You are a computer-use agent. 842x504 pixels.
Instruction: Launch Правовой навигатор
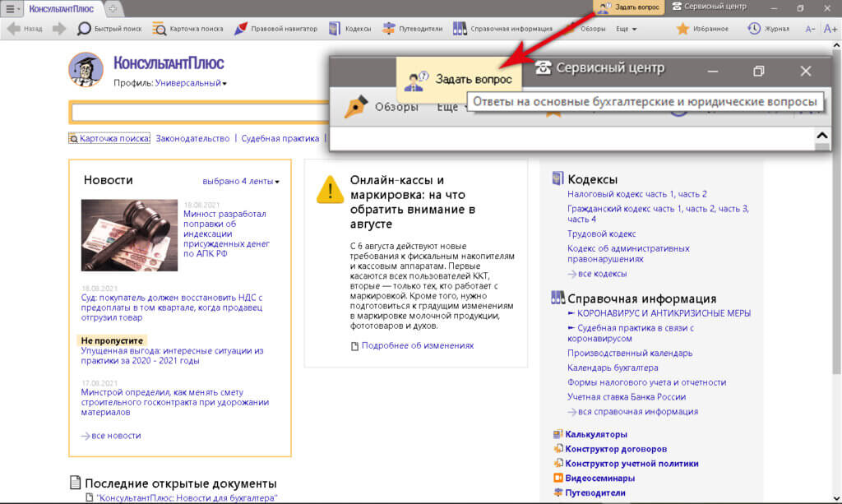pyautogui.click(x=275, y=29)
